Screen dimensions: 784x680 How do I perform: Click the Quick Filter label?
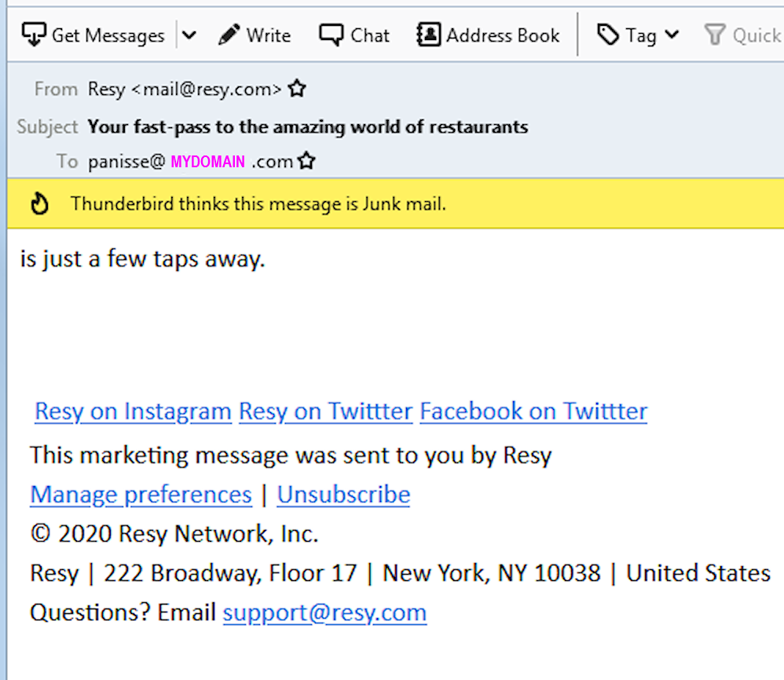(757, 35)
